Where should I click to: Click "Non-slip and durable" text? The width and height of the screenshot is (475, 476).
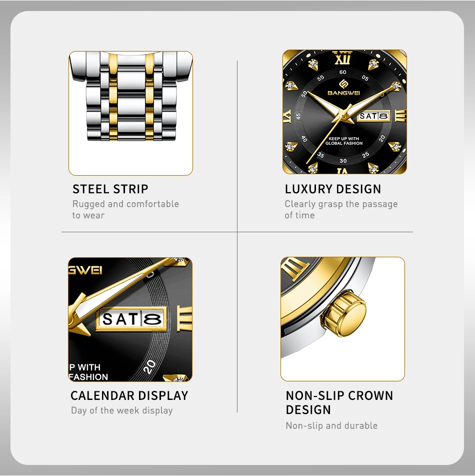click(331, 425)
